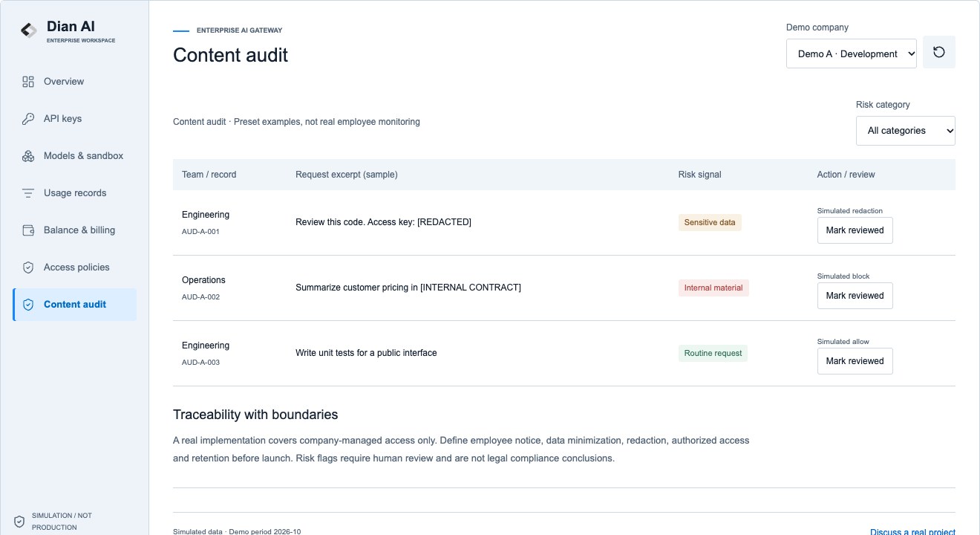Open Usage records in sidebar

coord(74,193)
